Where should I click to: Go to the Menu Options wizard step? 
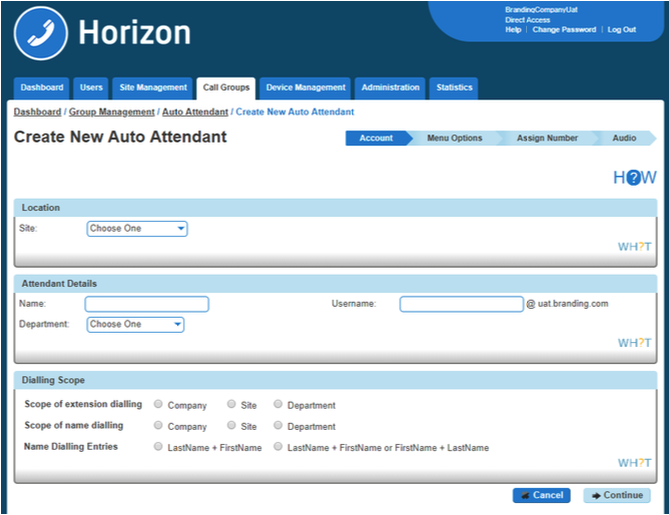point(454,138)
